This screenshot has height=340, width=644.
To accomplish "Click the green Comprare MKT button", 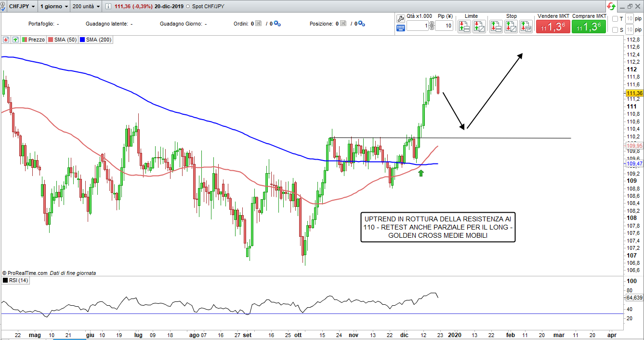I will (589, 27).
